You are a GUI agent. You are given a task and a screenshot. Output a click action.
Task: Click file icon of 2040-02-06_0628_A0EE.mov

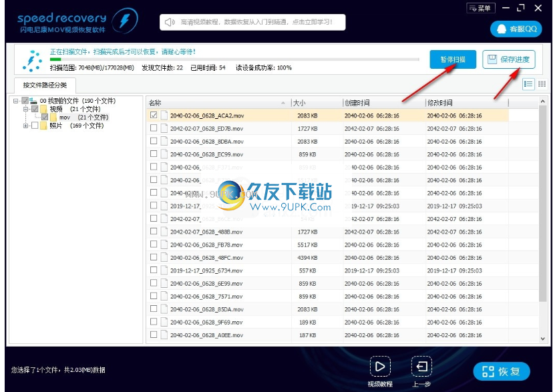click(x=164, y=335)
